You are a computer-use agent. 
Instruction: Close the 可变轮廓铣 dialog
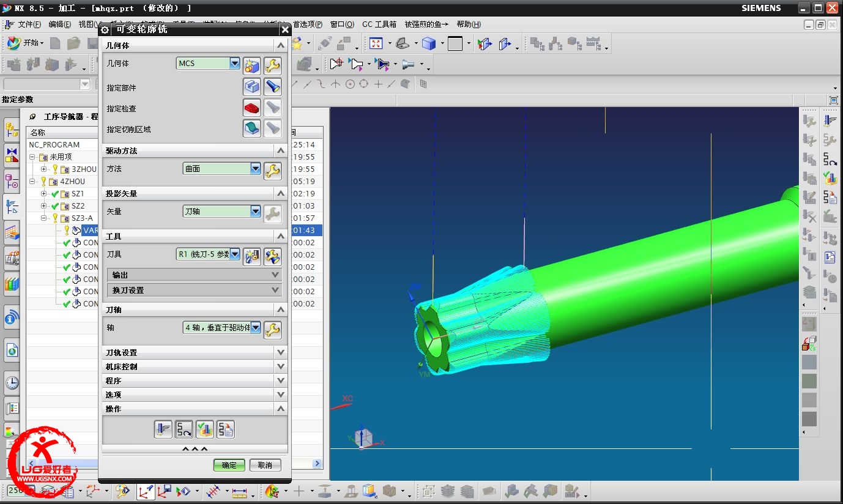(285, 29)
